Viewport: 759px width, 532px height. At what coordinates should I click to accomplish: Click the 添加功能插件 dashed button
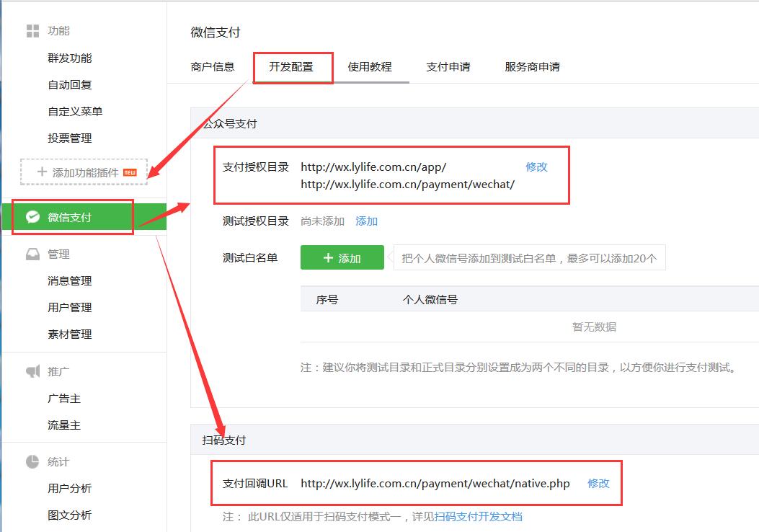pos(84,172)
